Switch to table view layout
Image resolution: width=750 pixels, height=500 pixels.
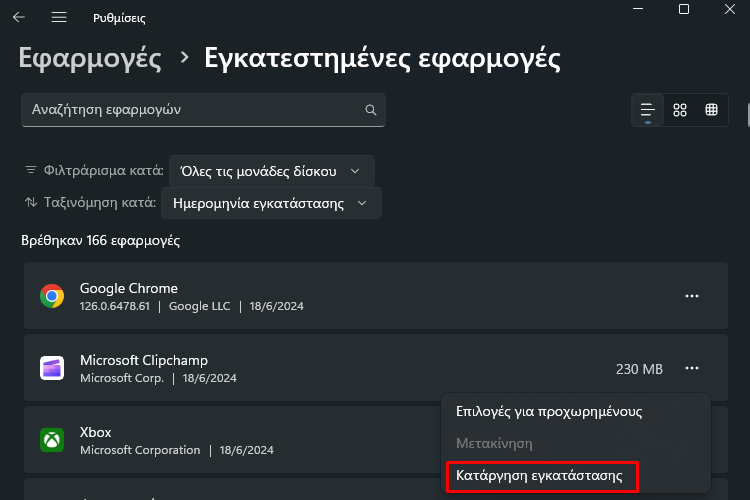(x=711, y=110)
